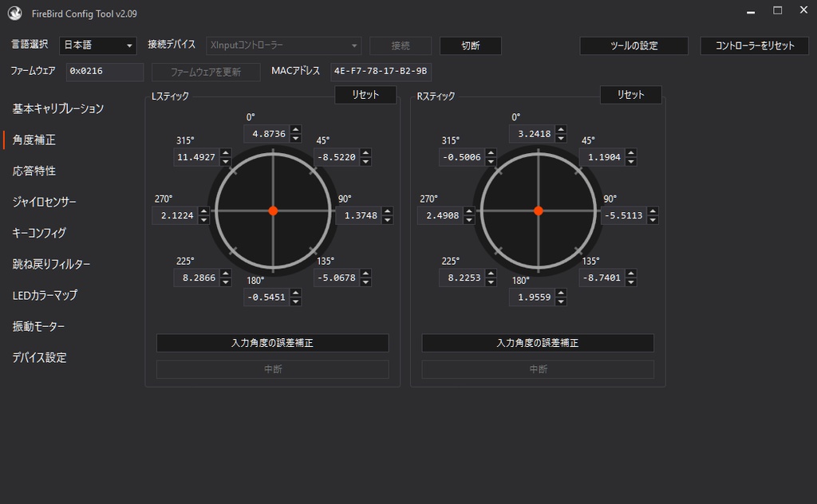Reset the Lスティック values with リセット

pyautogui.click(x=365, y=94)
